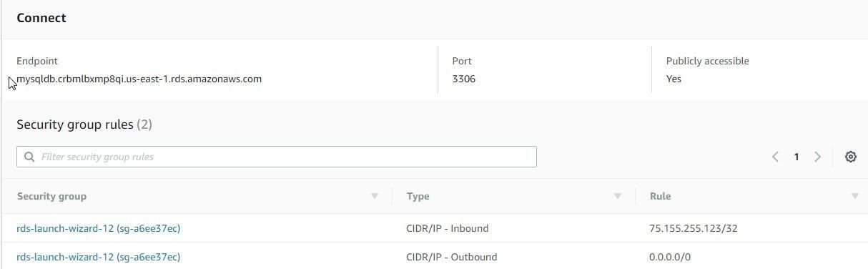Open rds-launch-wizard-12 link in the Outbound row

[99, 257]
